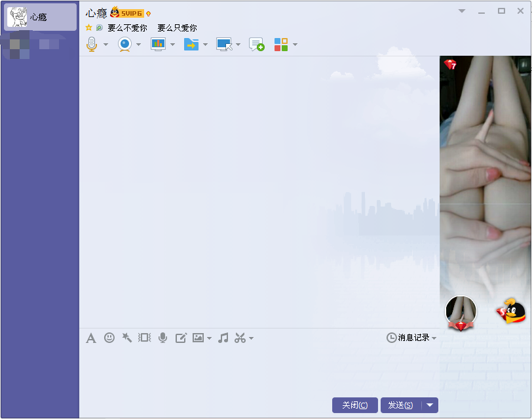Viewport: 532px width, 419px height.
Task: Click the magic emoticon wand icon
Action: click(x=127, y=338)
